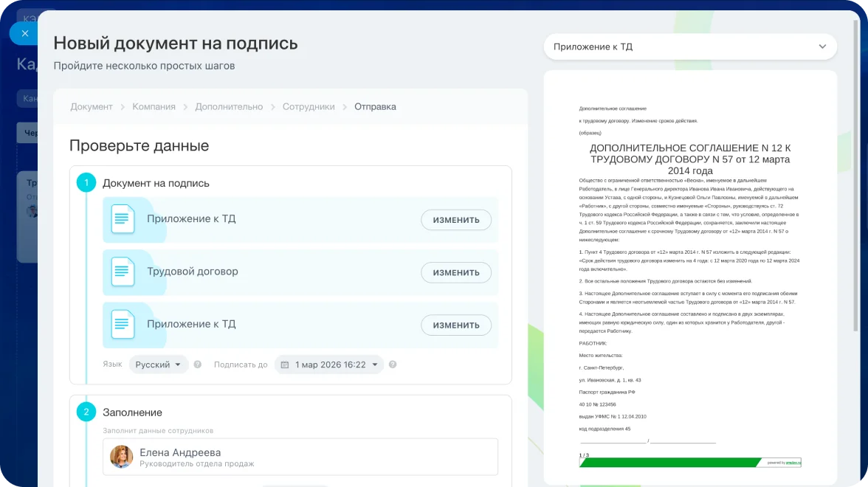
Task: Click ИЗМЕНИТЬ for the first Приложение к ТД
Action: coord(456,219)
